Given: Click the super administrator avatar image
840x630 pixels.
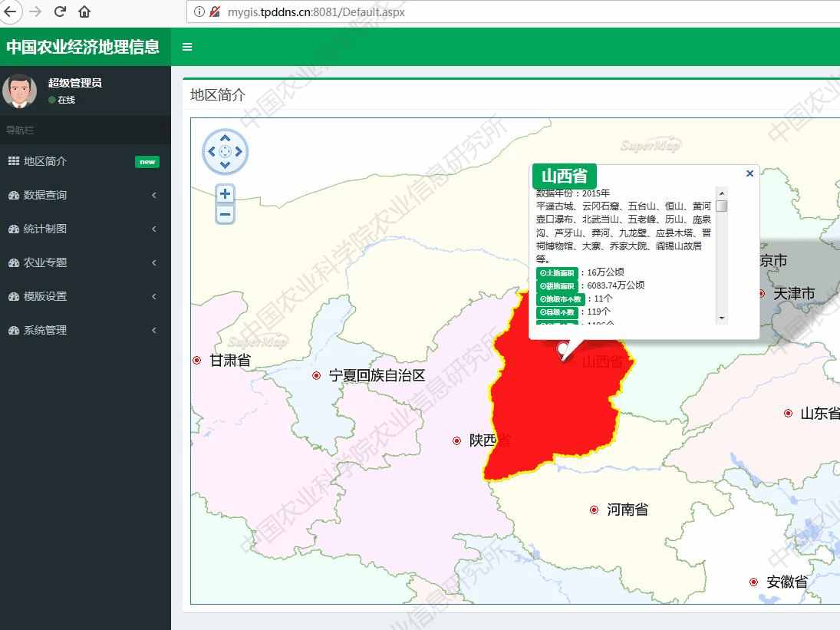Looking at the screenshot, I should (20, 91).
